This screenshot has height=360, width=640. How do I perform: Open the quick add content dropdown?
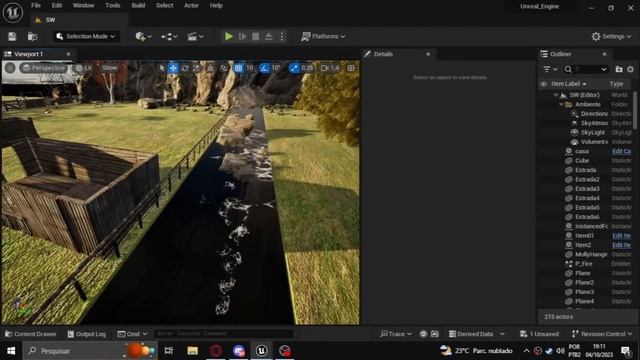(x=144, y=36)
